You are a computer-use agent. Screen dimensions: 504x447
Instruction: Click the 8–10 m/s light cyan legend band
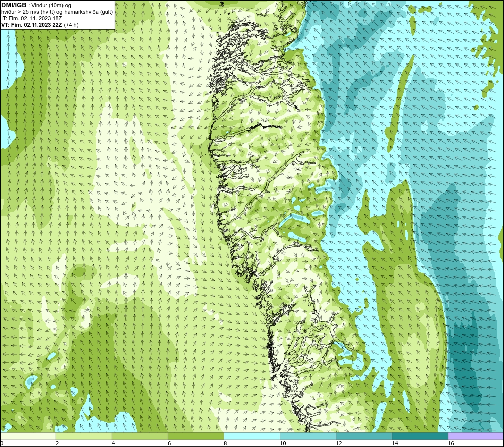(251, 436)
